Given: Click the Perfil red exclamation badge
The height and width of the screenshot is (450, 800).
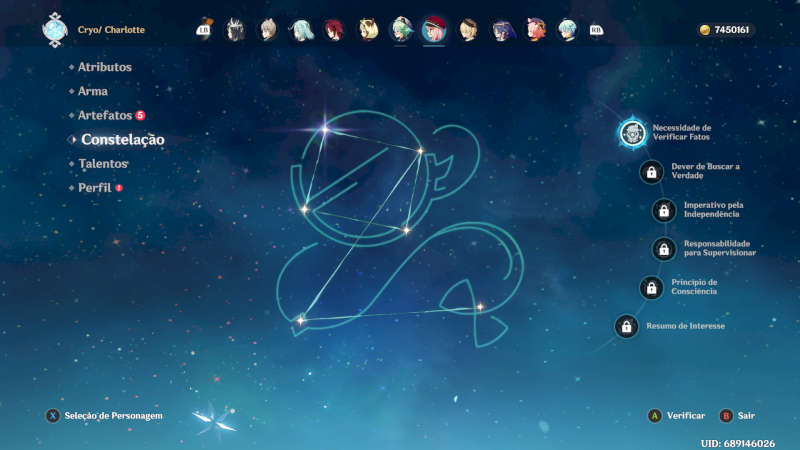Looking at the screenshot, I should (x=119, y=188).
